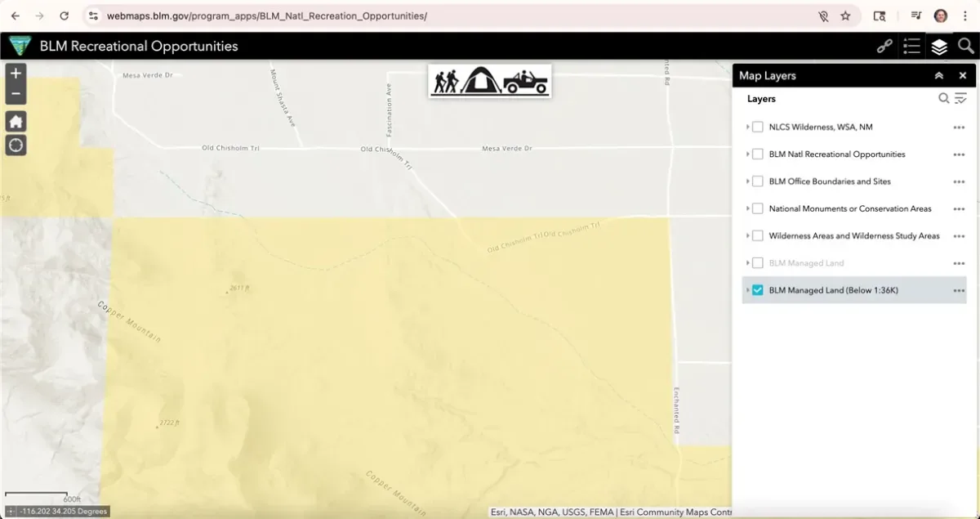Find my location on the map
The image size is (980, 519).
point(16,145)
